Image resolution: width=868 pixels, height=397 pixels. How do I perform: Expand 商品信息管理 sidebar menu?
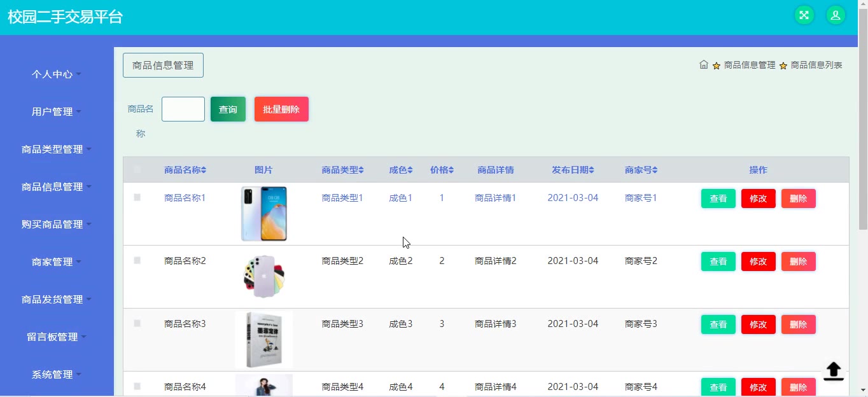coord(57,186)
